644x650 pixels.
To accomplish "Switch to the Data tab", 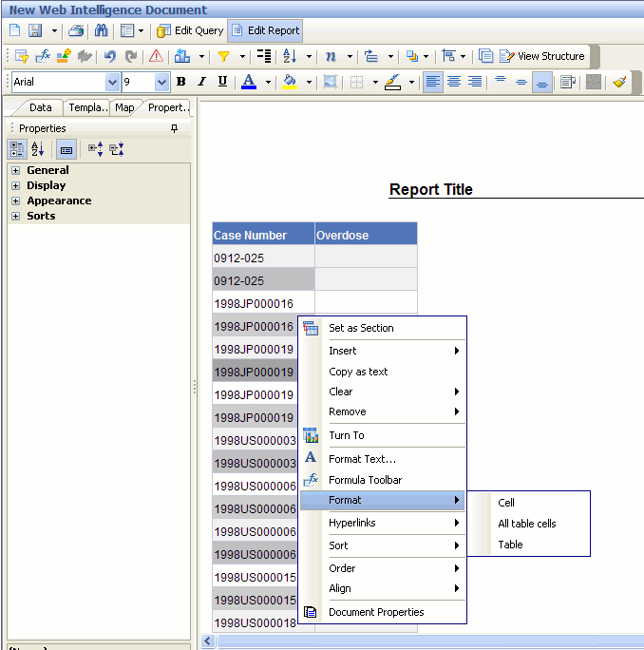I will pos(40,107).
